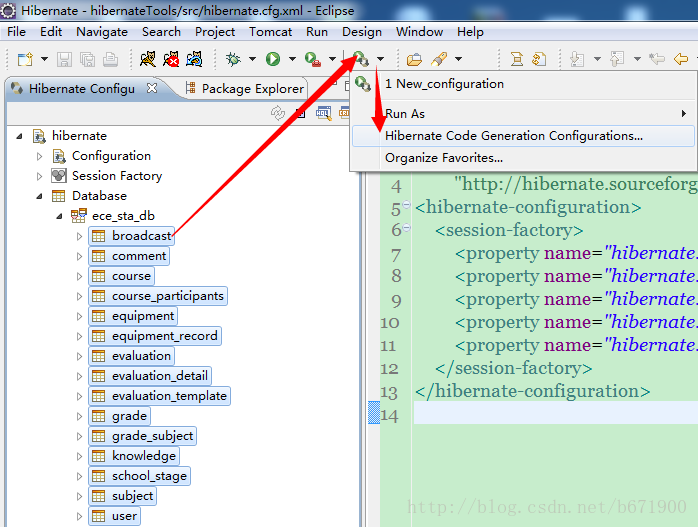Expand the Configuration tree node

click(x=39, y=156)
